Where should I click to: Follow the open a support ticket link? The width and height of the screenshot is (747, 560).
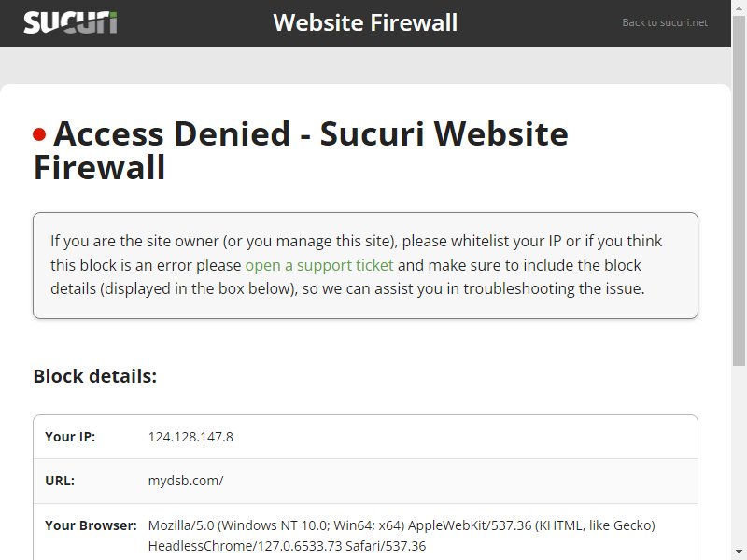coord(319,265)
